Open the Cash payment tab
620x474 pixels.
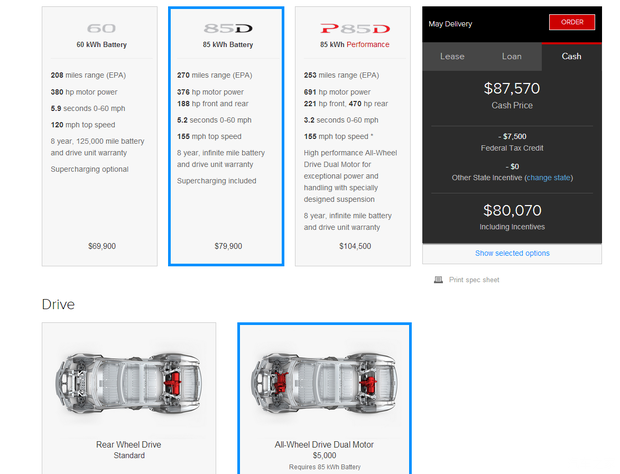pos(571,56)
